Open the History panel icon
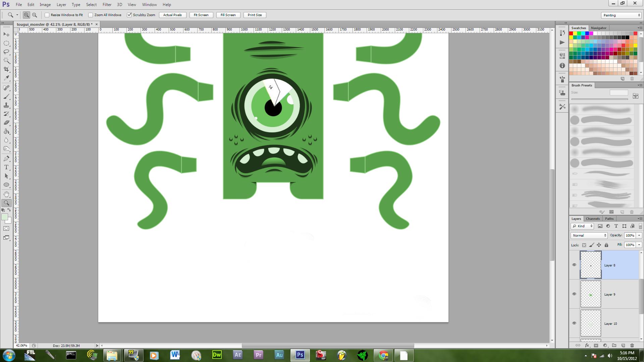644x362 pixels. (x=562, y=33)
